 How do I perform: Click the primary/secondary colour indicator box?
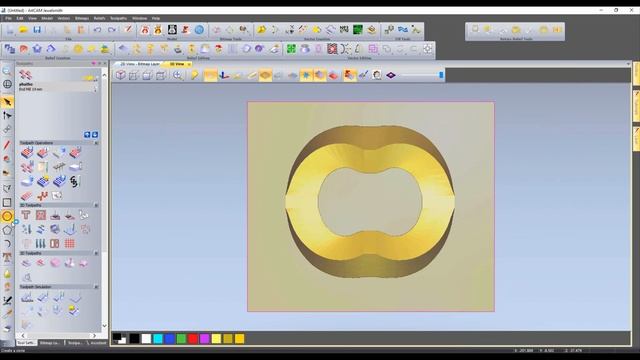pyautogui.click(x=119, y=338)
